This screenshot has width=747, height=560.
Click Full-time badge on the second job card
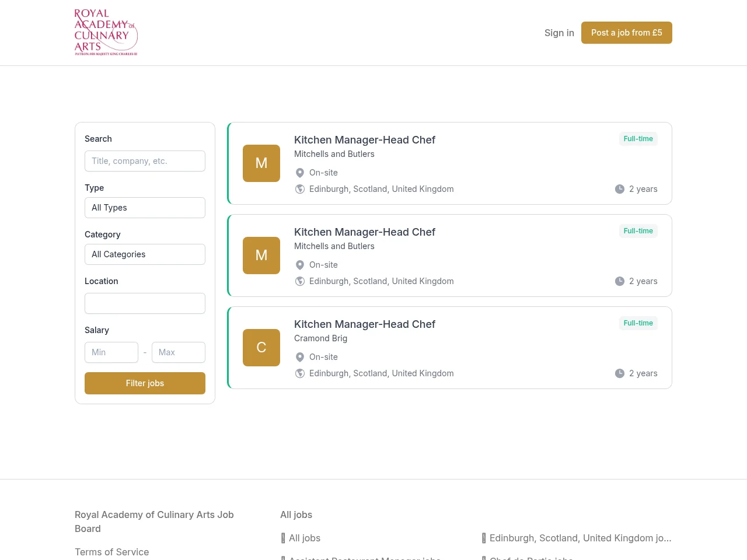pyautogui.click(x=638, y=231)
